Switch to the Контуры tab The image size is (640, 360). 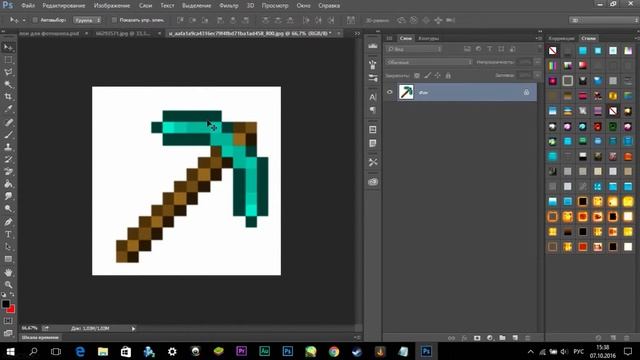click(x=429, y=38)
